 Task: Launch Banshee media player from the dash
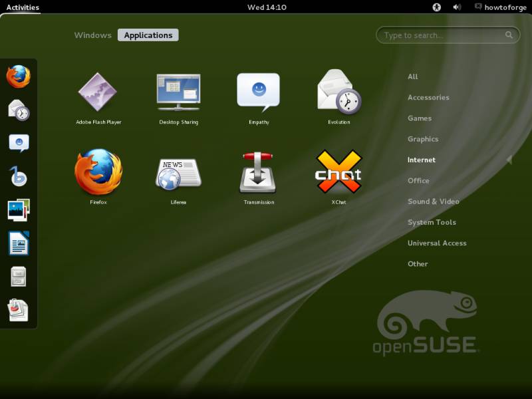point(19,176)
